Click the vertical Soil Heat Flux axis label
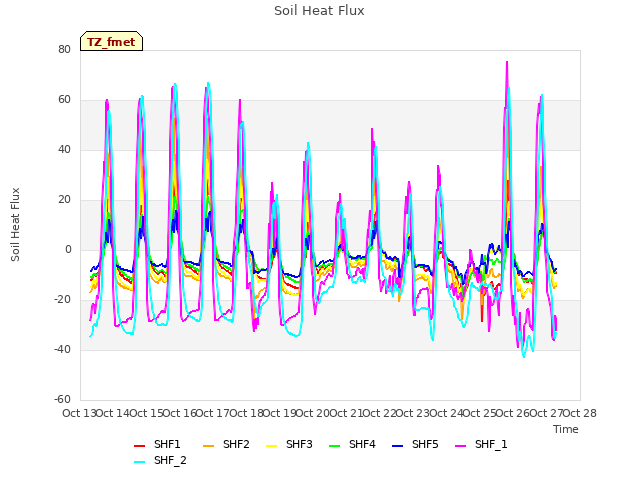640x480 pixels. coord(15,224)
